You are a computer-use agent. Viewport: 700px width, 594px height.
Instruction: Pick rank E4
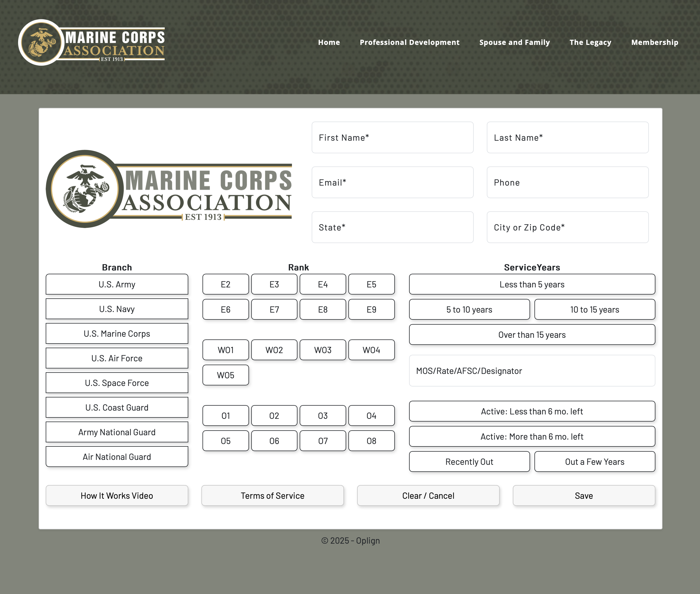(x=323, y=284)
